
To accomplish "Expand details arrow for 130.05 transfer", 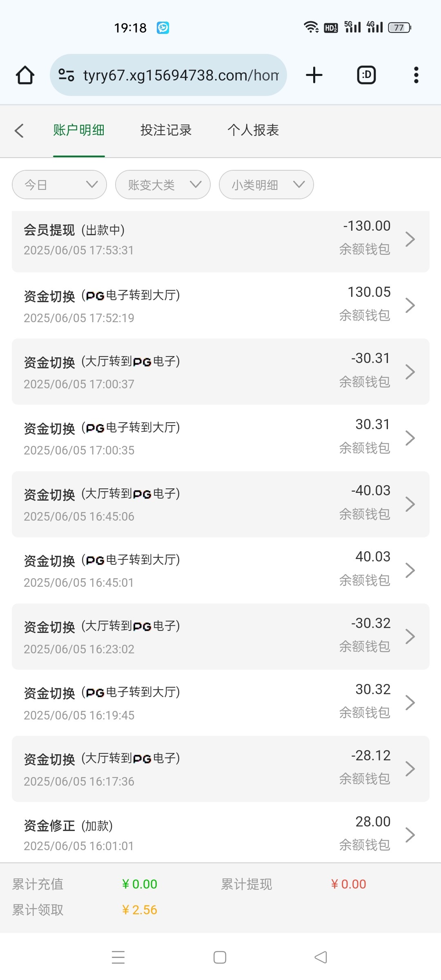I will (410, 305).
